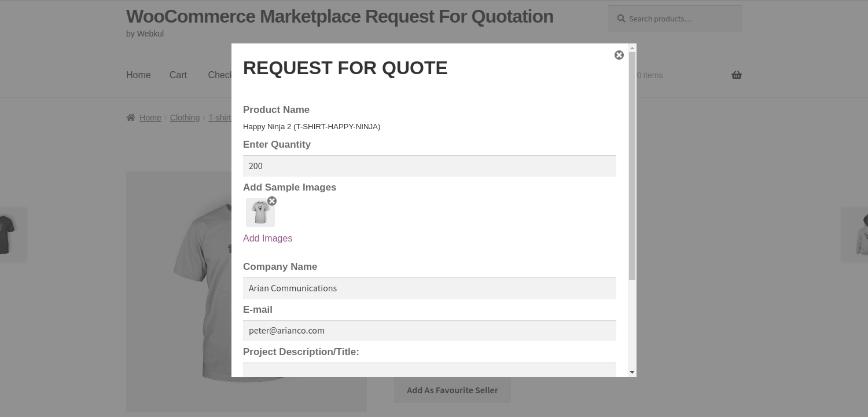The height and width of the screenshot is (417, 868).
Task: Click the home icon in the breadcrumb
Action: coord(131,117)
